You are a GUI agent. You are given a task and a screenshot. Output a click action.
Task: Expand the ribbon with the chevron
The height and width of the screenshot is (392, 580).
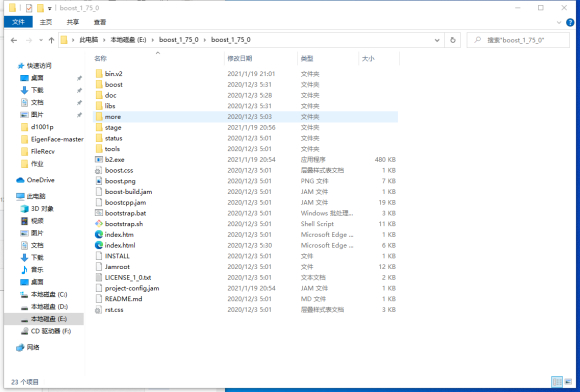click(x=559, y=23)
